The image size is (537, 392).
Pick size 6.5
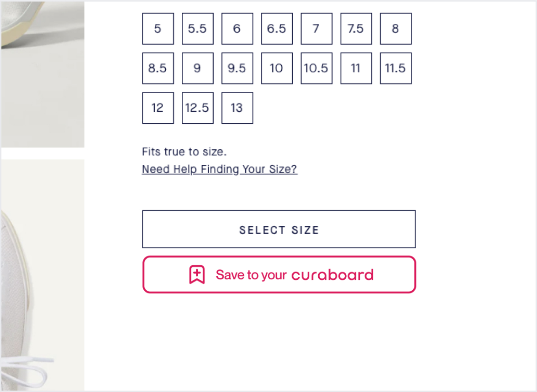(x=277, y=29)
